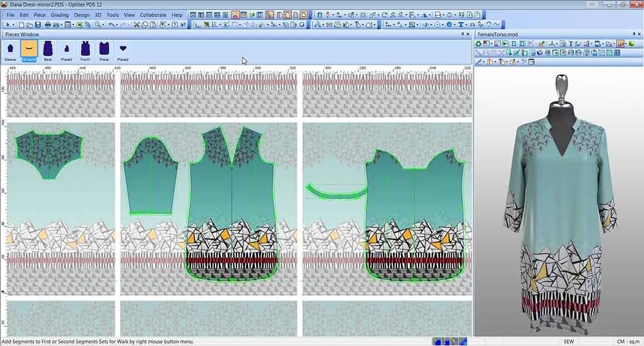Click the context help pointer icon
The width and height of the screenshot is (644, 346).
183,25
